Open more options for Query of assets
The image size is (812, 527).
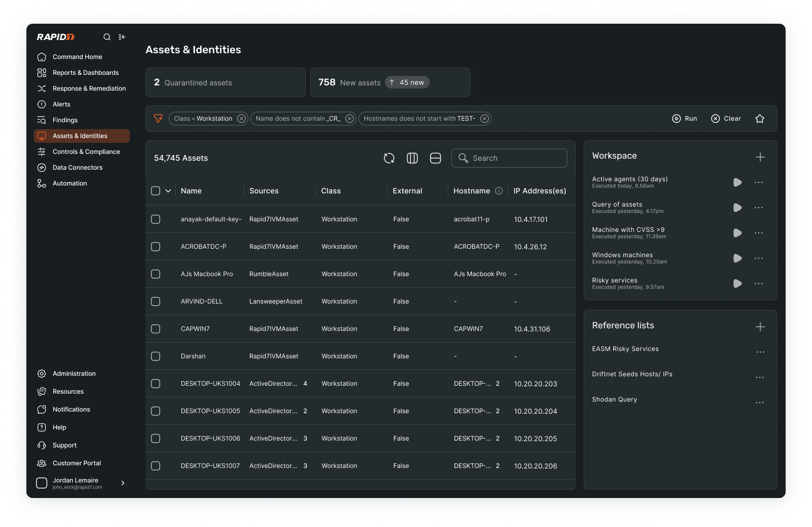759,208
